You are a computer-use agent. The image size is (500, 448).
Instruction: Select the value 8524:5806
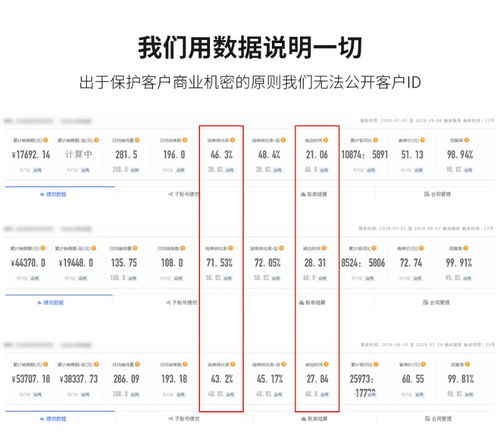[363, 263]
